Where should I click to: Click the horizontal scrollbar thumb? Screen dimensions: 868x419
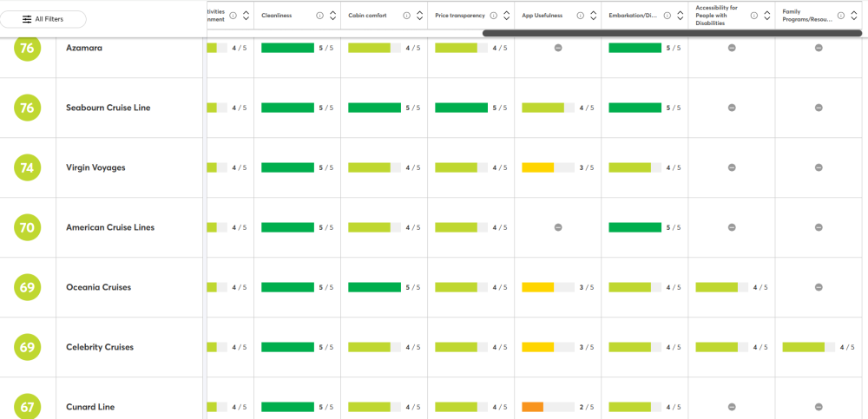(672, 33)
